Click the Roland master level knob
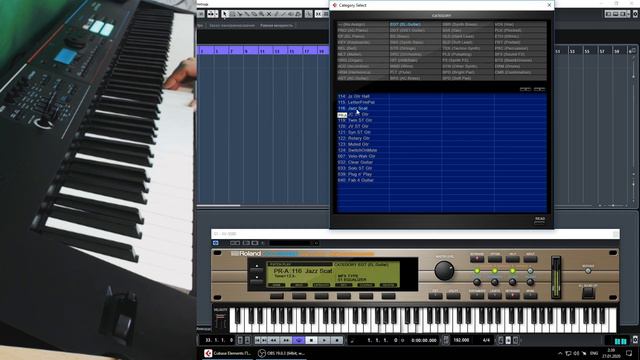This screenshot has width=640, height=360. [444, 271]
